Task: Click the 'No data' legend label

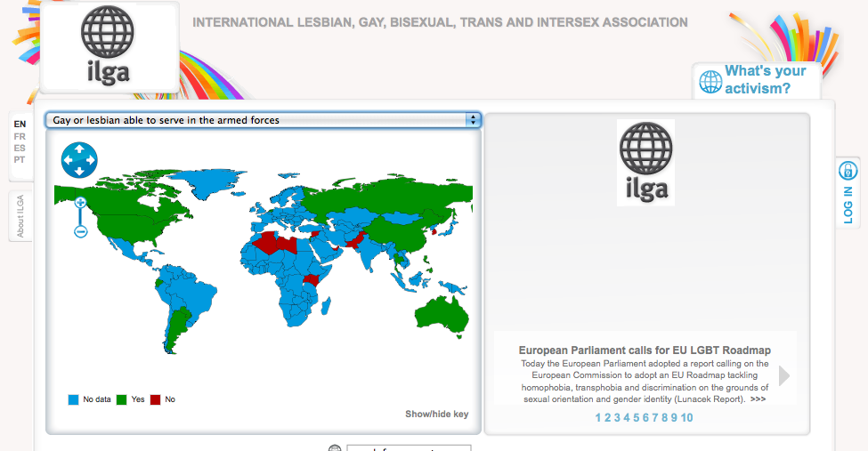Action: point(97,399)
